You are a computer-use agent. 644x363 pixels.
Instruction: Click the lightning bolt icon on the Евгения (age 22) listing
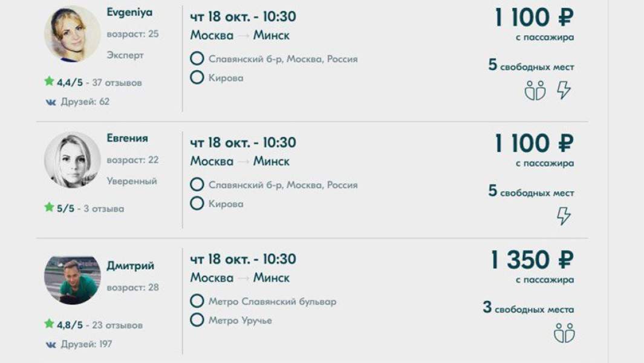[x=564, y=216]
